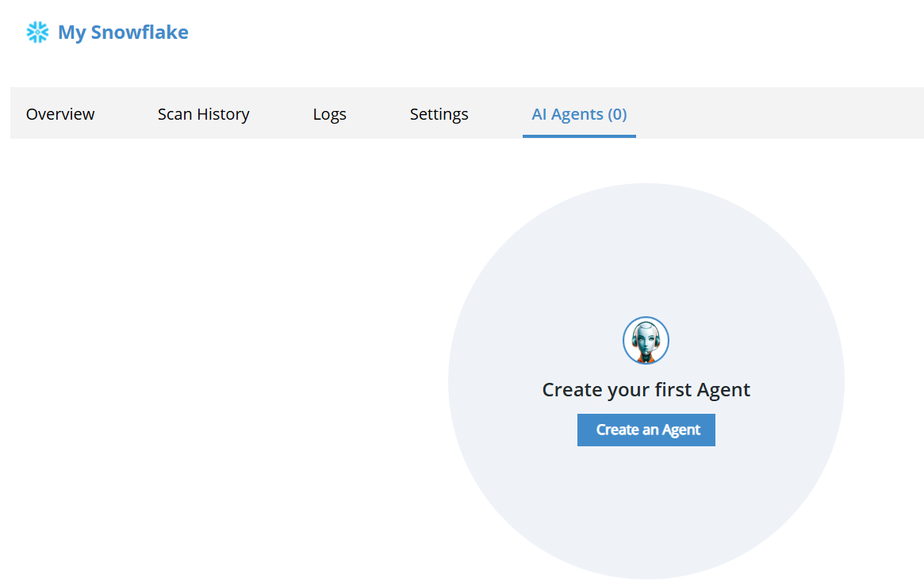This screenshot has width=924, height=585.
Task: Go to the Settings tab
Action: pyautogui.click(x=439, y=114)
